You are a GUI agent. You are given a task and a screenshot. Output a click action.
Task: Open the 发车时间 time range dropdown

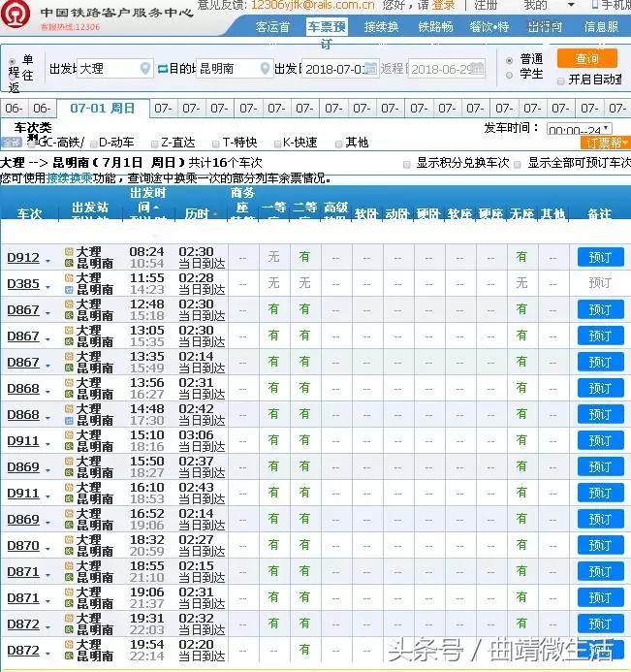pyautogui.click(x=580, y=129)
